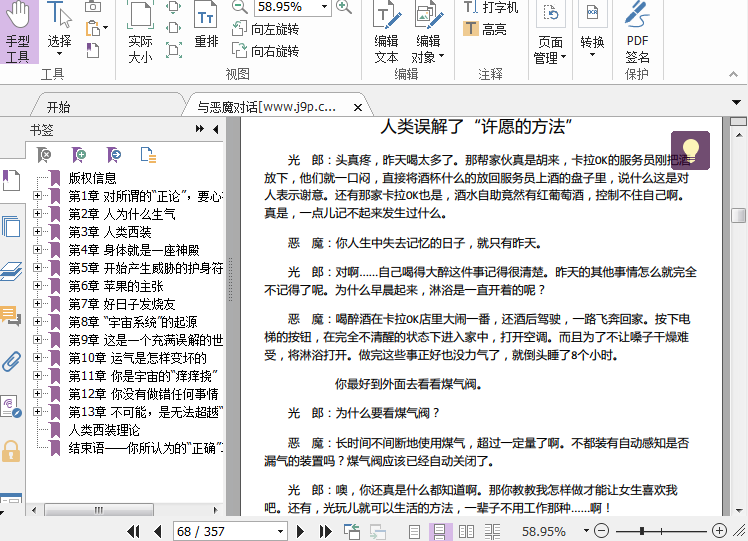Click the set bookmark destination icon

[114, 155]
